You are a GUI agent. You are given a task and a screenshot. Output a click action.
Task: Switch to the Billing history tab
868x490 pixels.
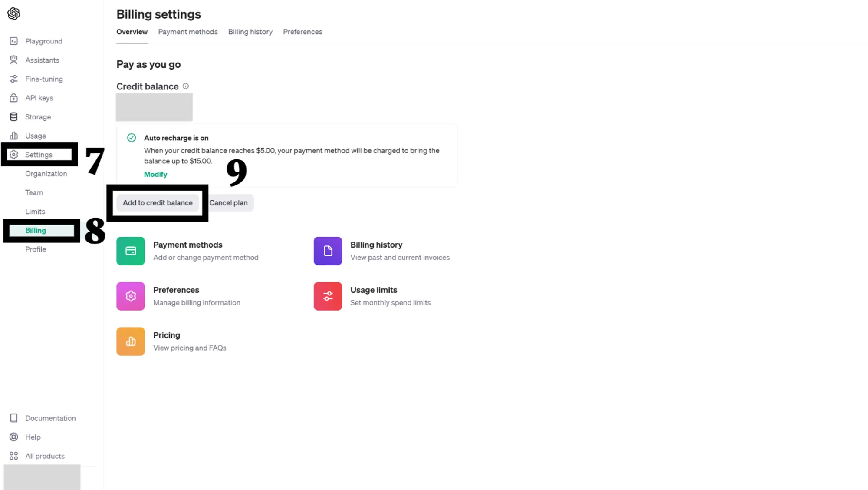coord(250,32)
